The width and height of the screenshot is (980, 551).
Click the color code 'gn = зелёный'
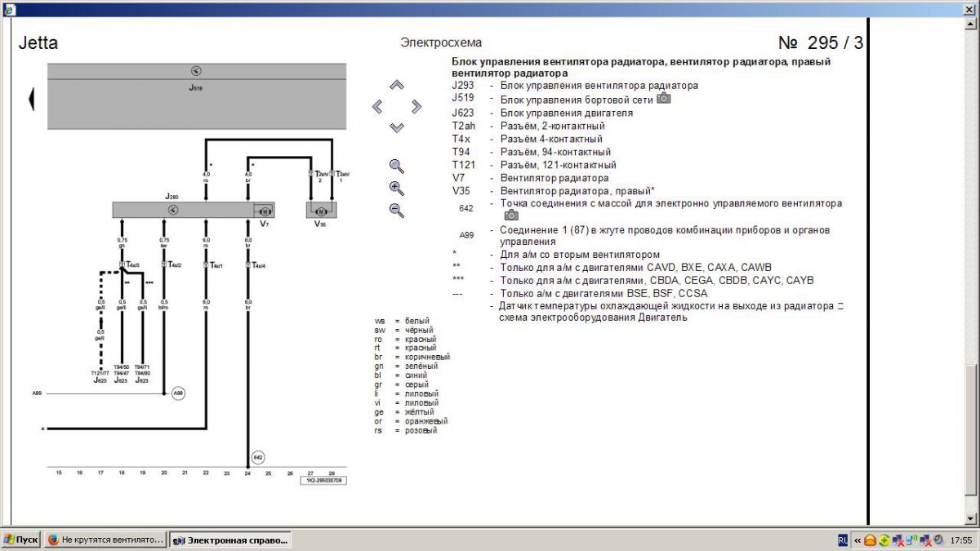[406, 367]
